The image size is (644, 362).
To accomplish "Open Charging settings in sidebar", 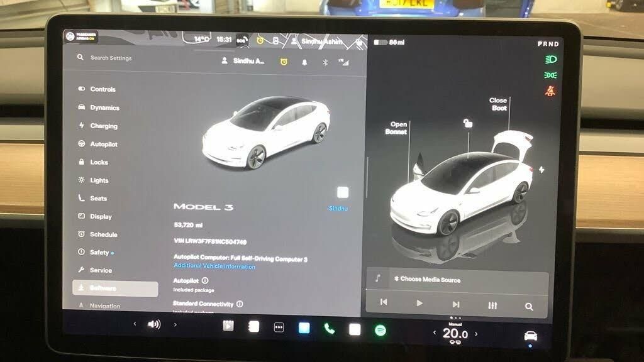I will [x=97, y=126].
